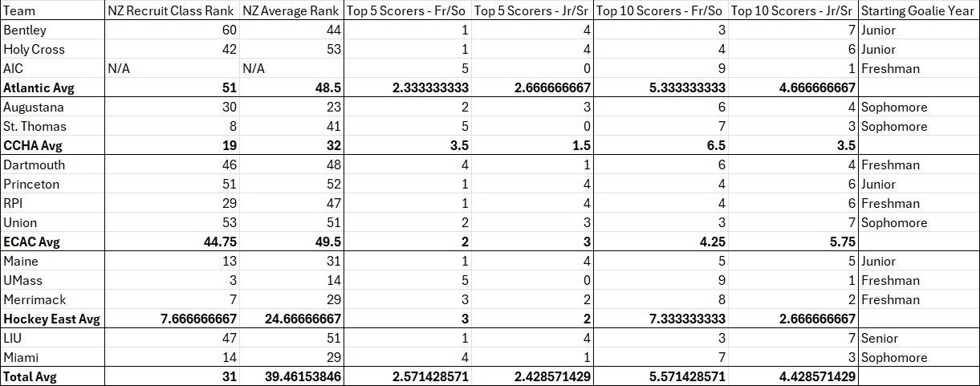Click the 'Atlantic Avg' row label
The width and height of the screenshot is (980, 386).
52,88
